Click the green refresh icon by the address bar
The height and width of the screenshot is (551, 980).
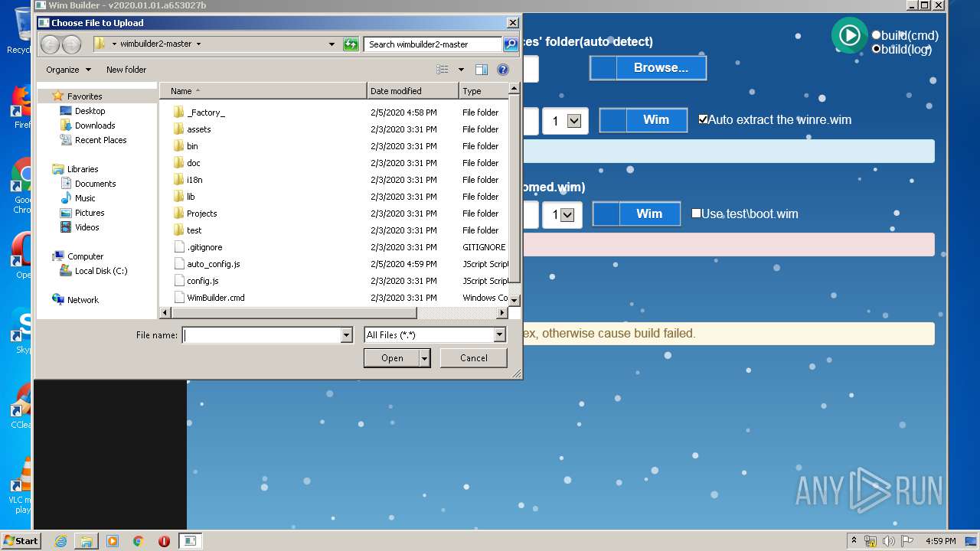tap(351, 44)
